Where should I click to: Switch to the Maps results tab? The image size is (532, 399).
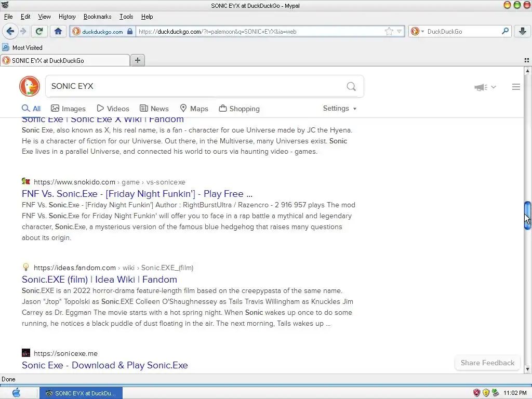point(194,109)
